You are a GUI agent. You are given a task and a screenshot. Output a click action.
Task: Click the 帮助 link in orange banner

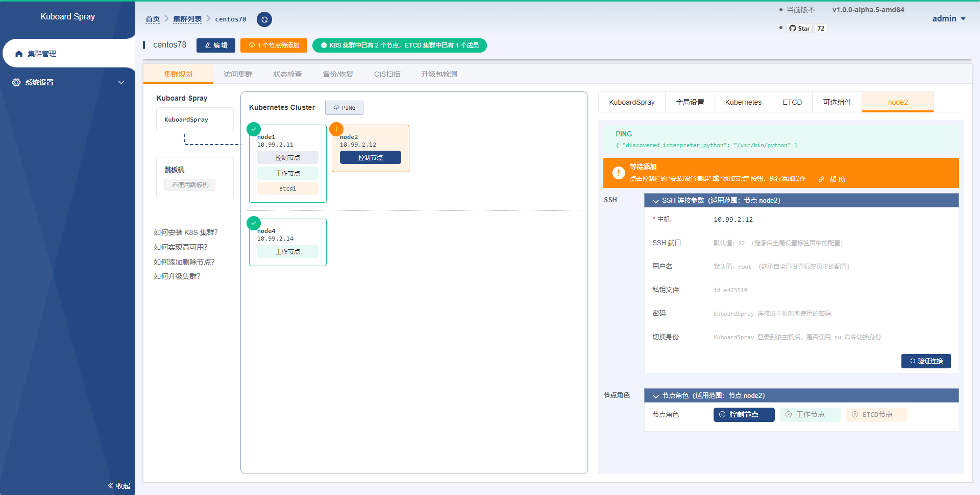(x=832, y=179)
